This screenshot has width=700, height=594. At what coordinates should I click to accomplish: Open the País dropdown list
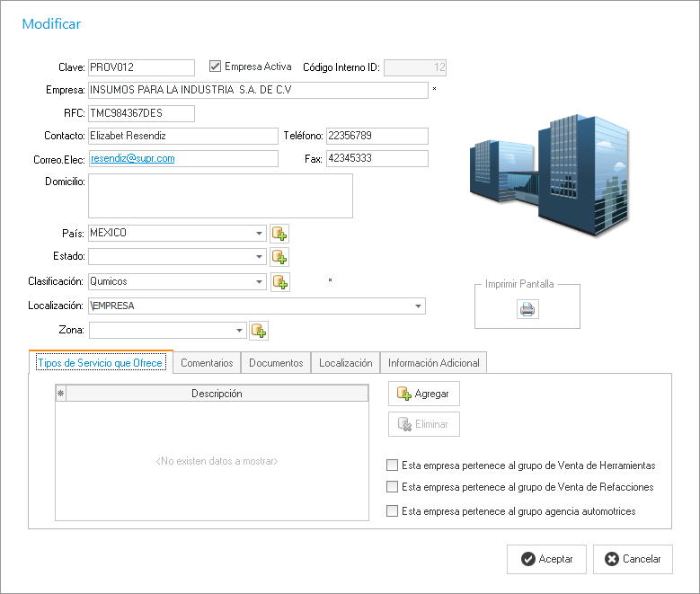coord(259,234)
